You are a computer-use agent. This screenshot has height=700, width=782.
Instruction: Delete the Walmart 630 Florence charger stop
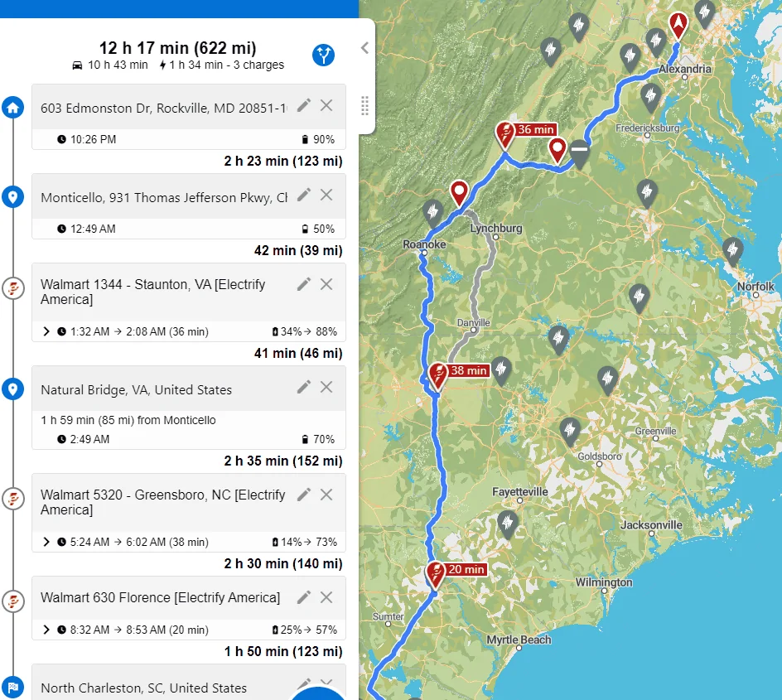pos(326,597)
